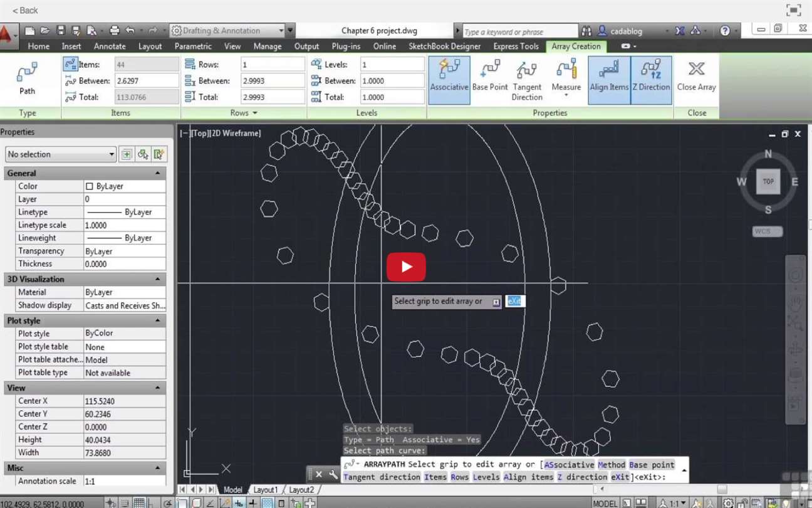
Task: Undo the last action
Action: [x=130, y=30]
